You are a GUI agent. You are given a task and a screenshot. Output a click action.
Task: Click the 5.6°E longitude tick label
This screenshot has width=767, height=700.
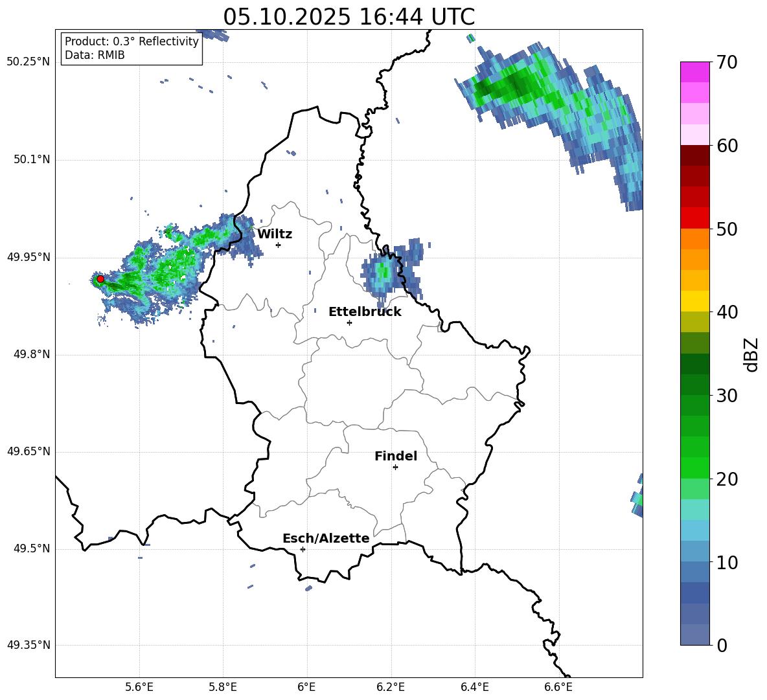[x=139, y=687]
